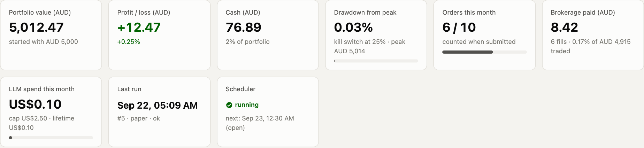Click the 6 / 10 orders count
644x148 pixels.
[459, 27]
